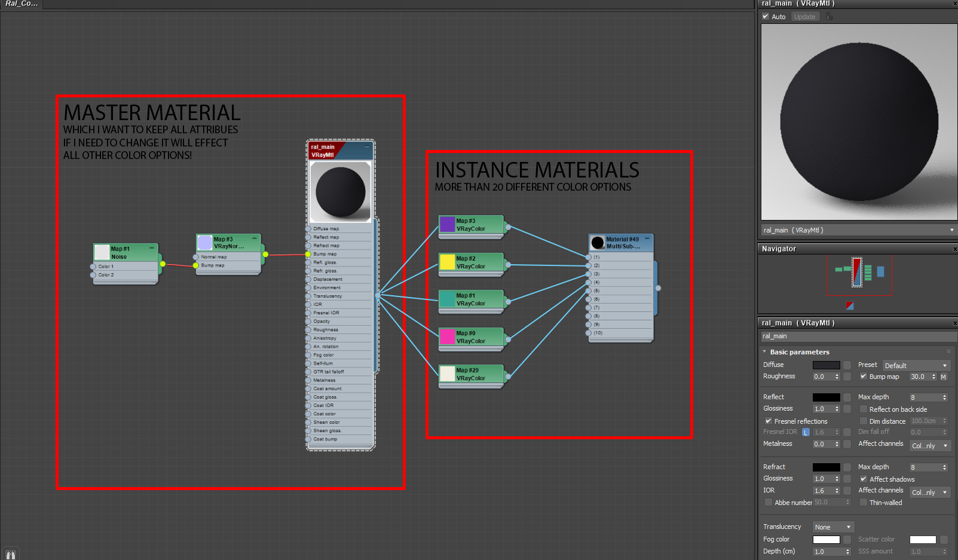Open the Diffuse color swatch
The image size is (958, 560).
[827, 365]
